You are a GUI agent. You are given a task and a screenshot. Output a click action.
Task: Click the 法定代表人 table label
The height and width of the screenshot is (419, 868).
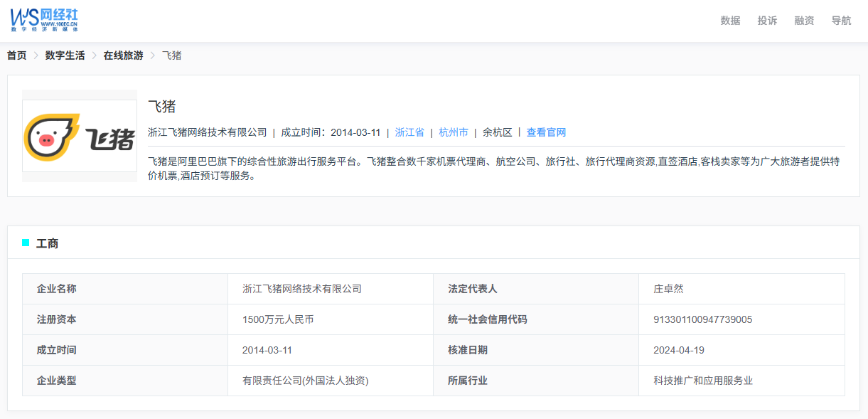(x=473, y=289)
